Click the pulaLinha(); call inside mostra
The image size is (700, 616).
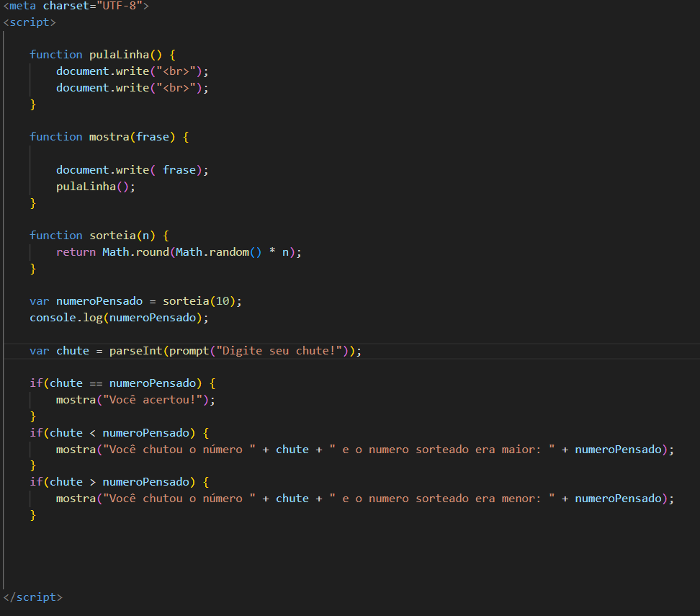[x=96, y=187]
